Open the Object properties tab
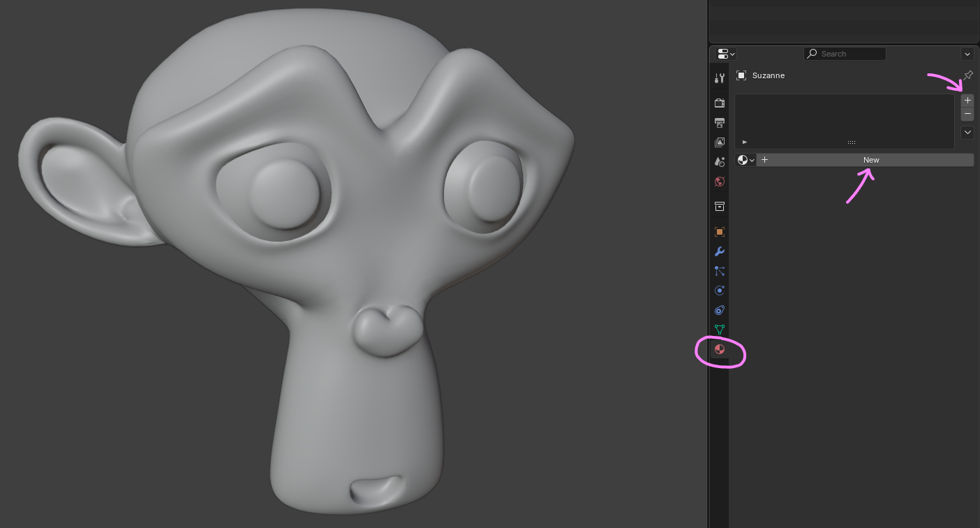980x528 pixels. click(720, 232)
